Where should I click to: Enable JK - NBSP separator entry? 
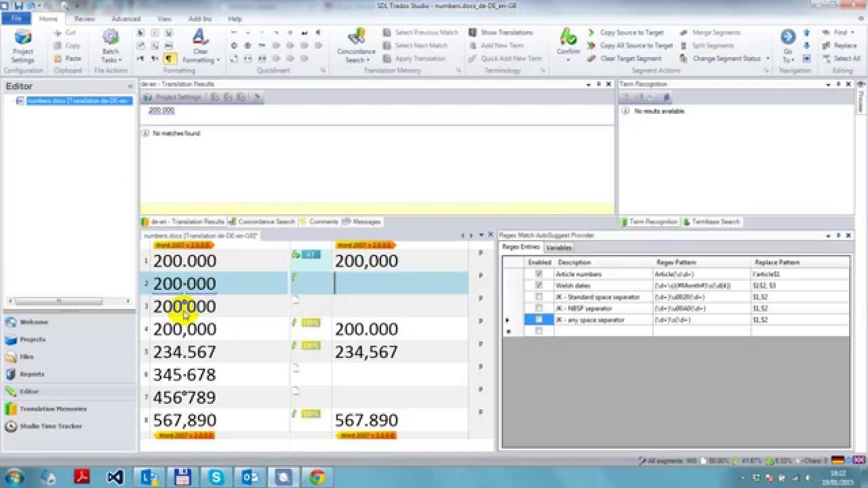click(x=539, y=308)
